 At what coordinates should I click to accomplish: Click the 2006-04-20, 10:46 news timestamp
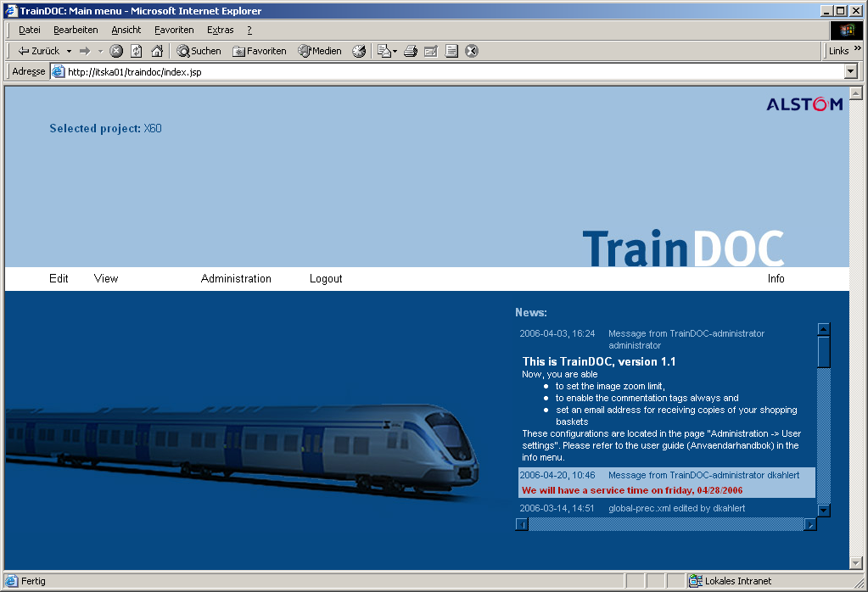tap(557, 475)
